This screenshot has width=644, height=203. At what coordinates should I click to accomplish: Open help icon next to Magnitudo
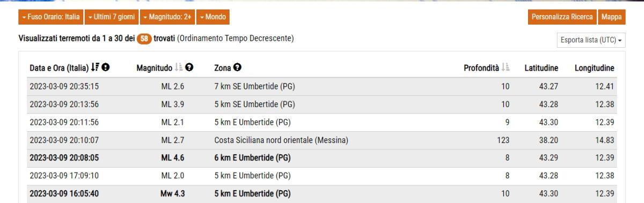point(189,68)
